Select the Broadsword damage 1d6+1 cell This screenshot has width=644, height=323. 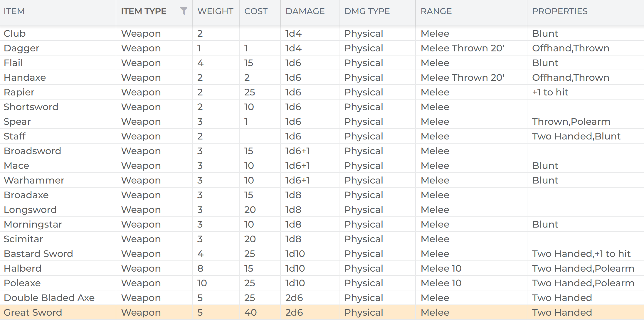(297, 151)
